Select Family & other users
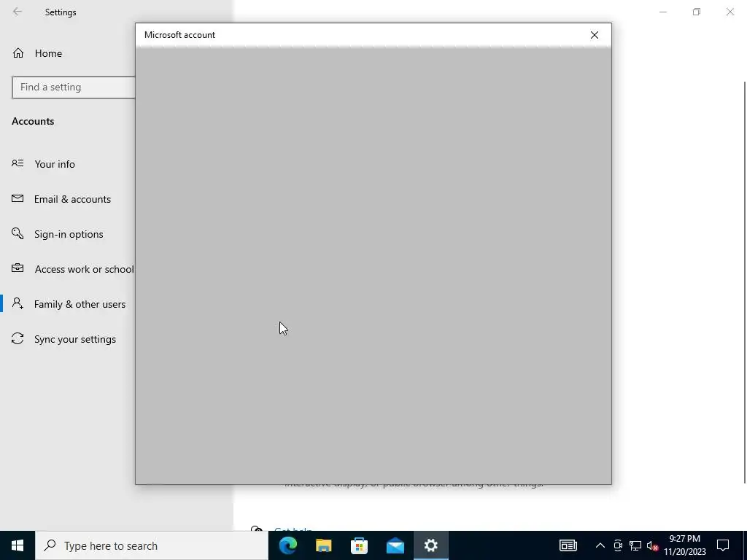Viewport: 747px width, 560px height. (x=80, y=304)
